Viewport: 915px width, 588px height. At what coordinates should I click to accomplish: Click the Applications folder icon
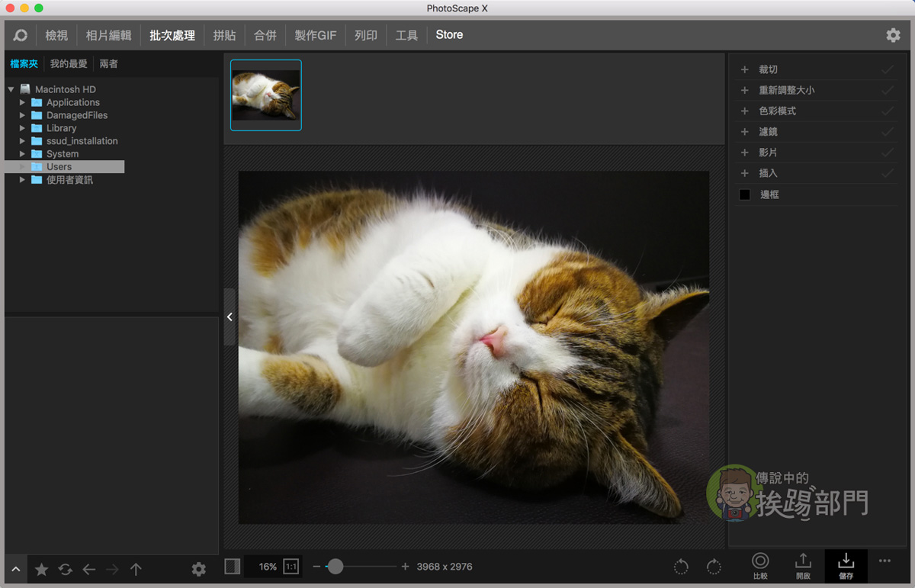(x=37, y=102)
